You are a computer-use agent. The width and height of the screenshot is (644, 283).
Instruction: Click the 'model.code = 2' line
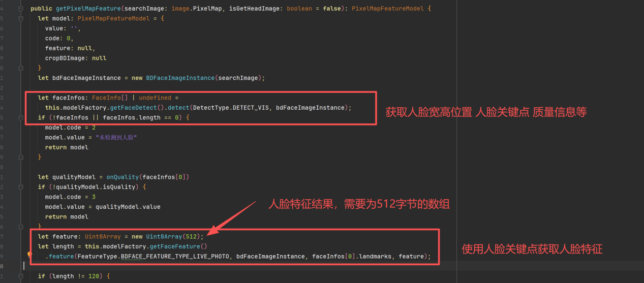70,128
